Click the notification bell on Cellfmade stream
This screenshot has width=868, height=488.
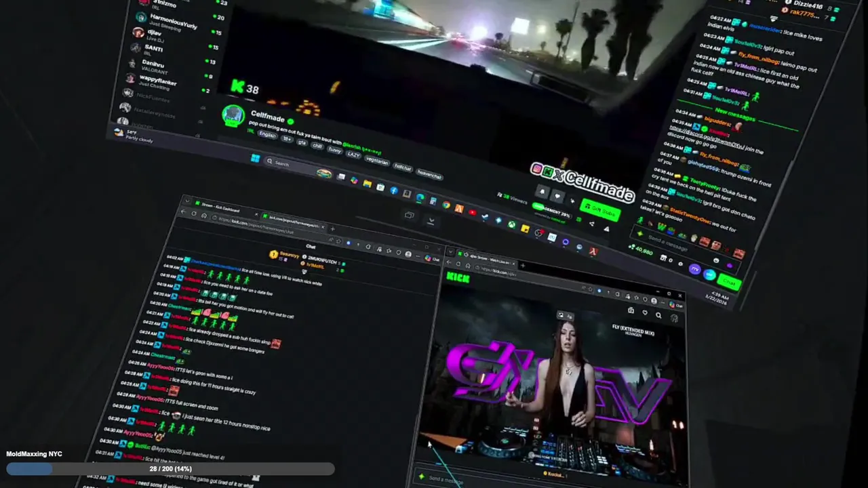[542, 192]
